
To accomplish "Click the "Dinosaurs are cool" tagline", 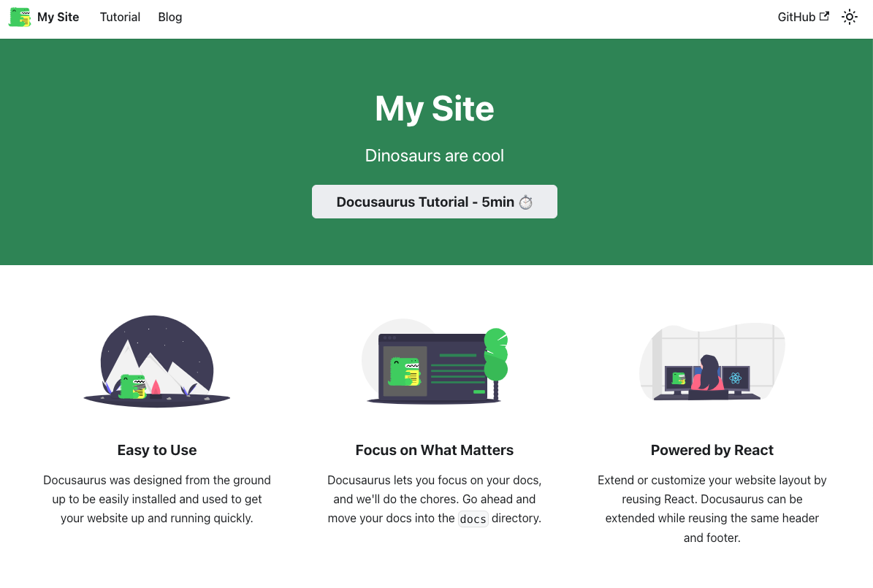I will click(x=435, y=156).
